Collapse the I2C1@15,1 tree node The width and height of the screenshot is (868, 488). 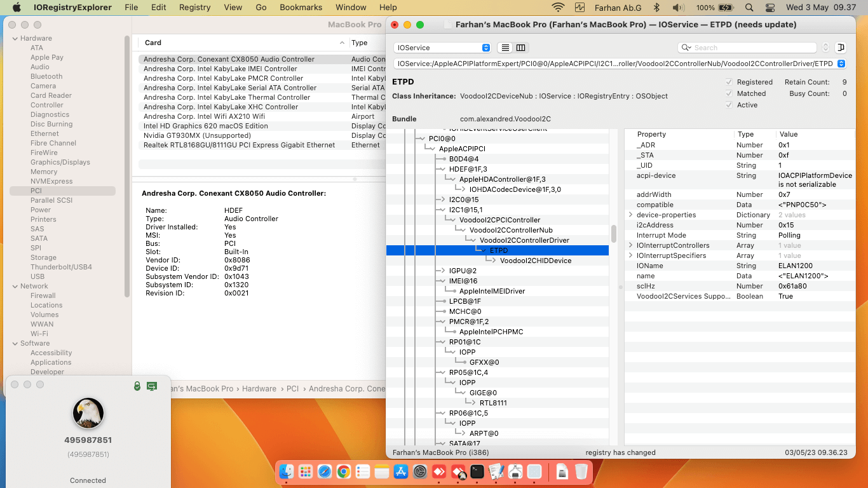(x=442, y=210)
